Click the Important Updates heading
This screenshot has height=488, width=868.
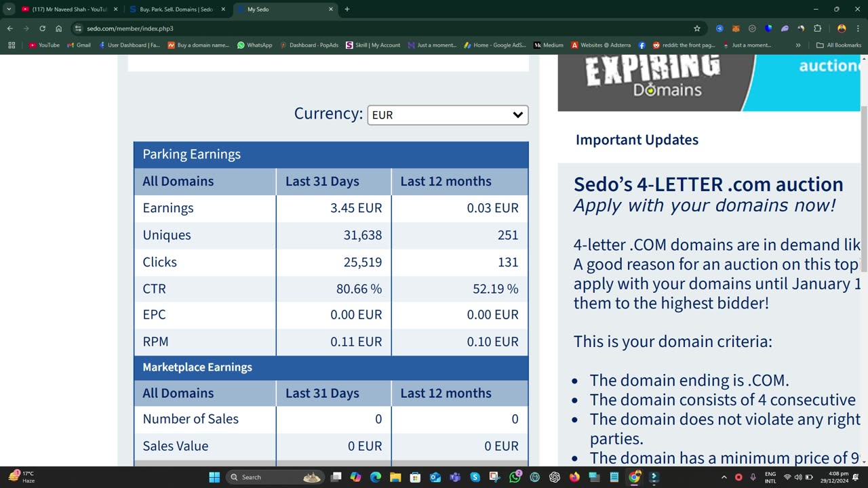point(637,140)
